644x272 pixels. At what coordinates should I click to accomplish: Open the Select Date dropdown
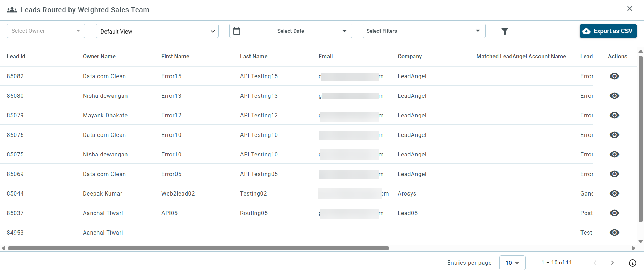point(290,31)
